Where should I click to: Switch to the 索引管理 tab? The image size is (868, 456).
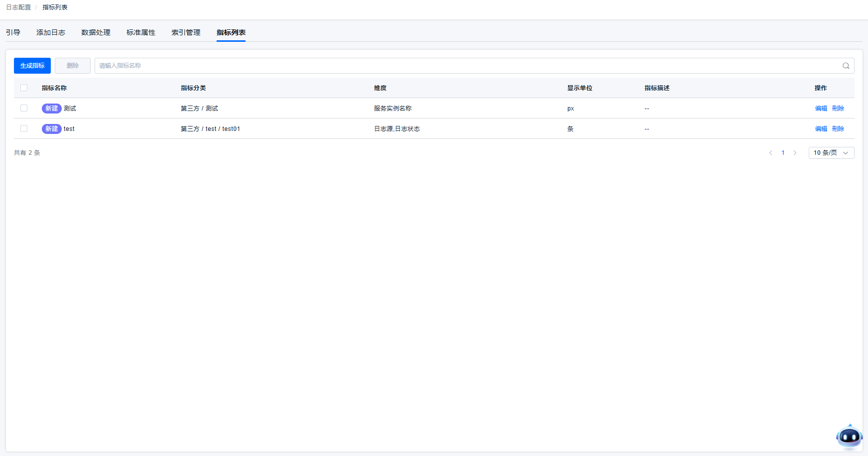coord(186,32)
